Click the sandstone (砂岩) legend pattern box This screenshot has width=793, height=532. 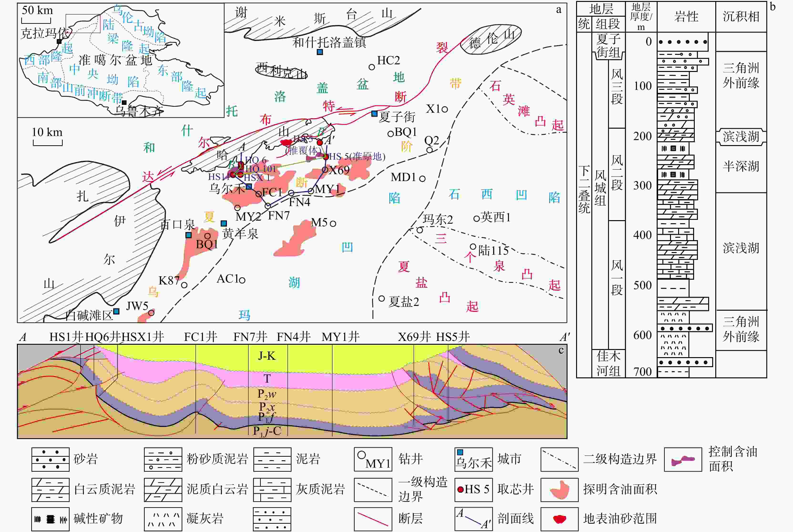coord(50,459)
